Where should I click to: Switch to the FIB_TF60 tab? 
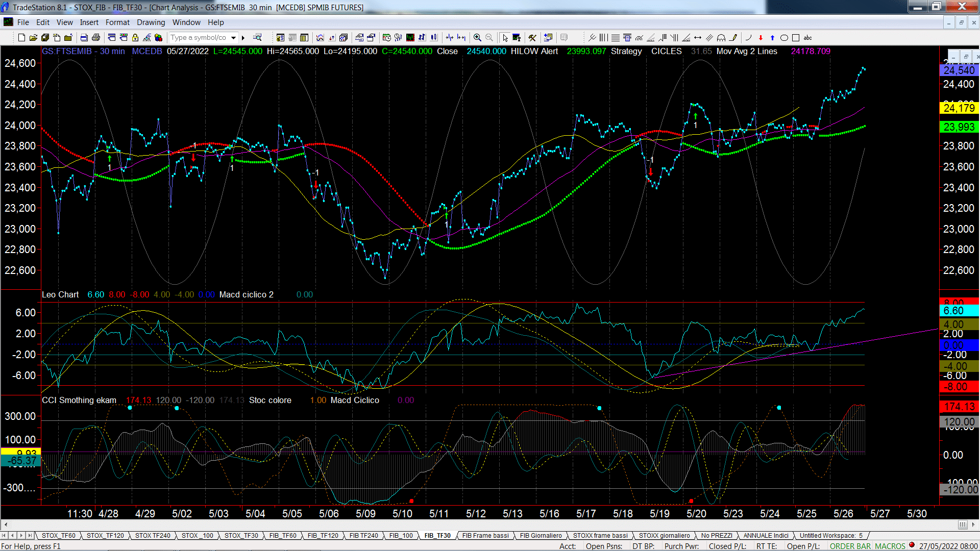tap(283, 535)
